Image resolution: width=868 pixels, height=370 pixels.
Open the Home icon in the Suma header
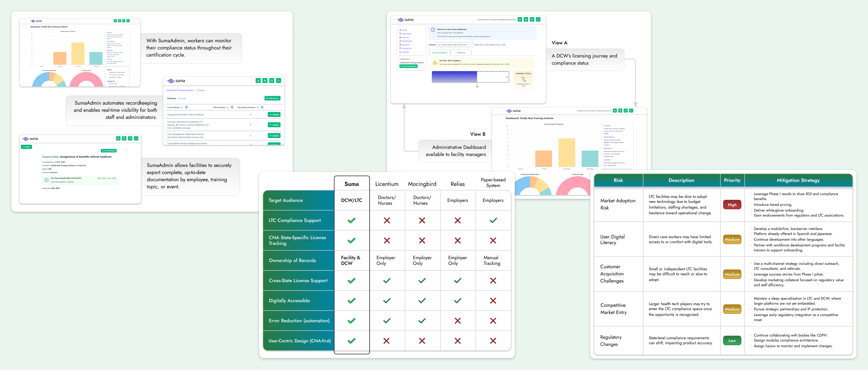(520, 20)
